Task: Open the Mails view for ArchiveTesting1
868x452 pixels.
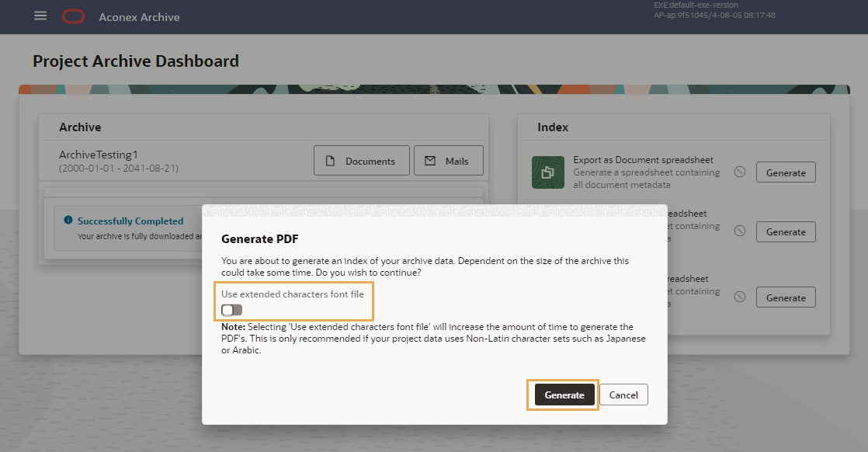Action: pos(449,161)
